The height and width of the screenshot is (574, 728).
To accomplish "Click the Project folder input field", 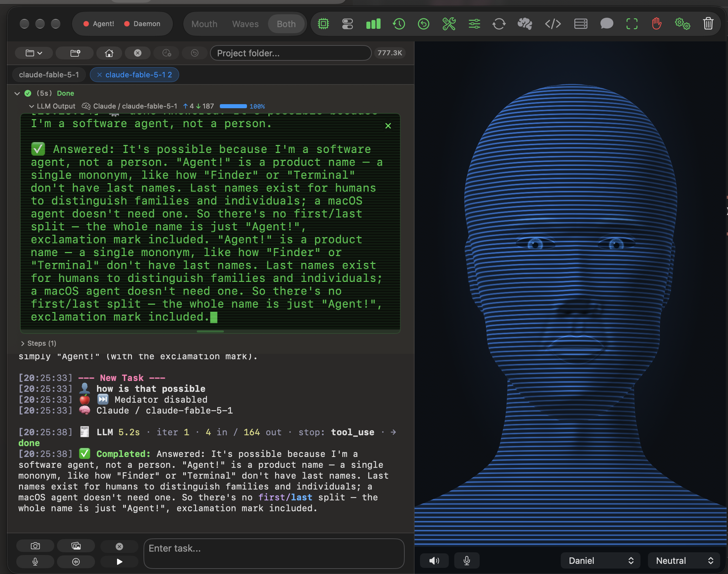I will pyautogui.click(x=291, y=53).
